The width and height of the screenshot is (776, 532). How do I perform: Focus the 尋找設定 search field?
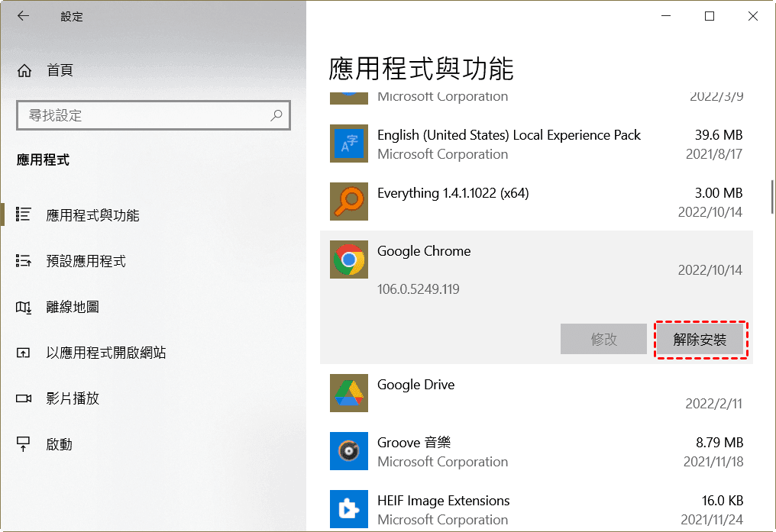coord(145,115)
